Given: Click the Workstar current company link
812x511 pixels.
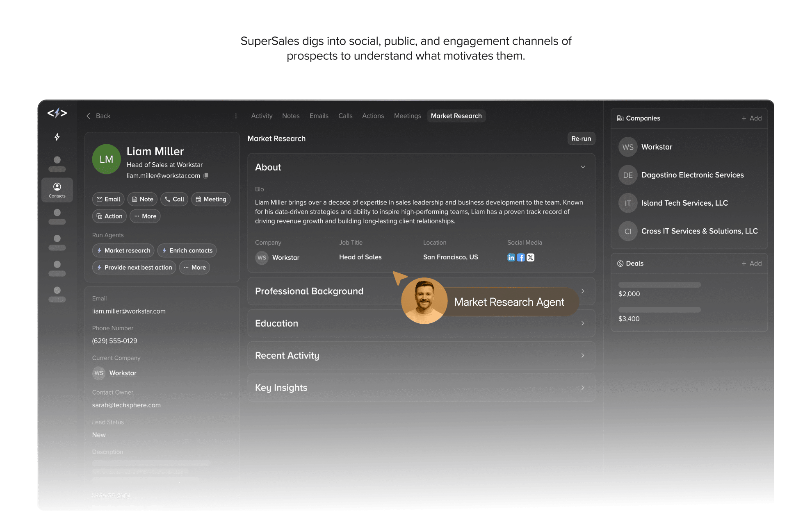Looking at the screenshot, I should [x=123, y=373].
